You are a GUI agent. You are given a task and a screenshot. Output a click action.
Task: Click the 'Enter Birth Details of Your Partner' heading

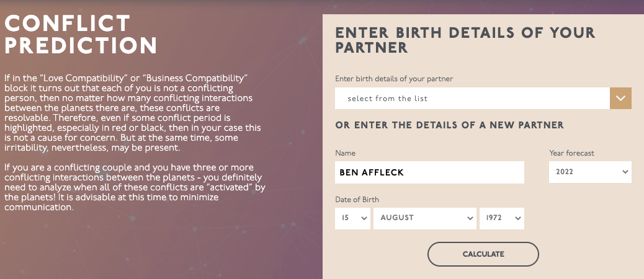tap(465, 40)
